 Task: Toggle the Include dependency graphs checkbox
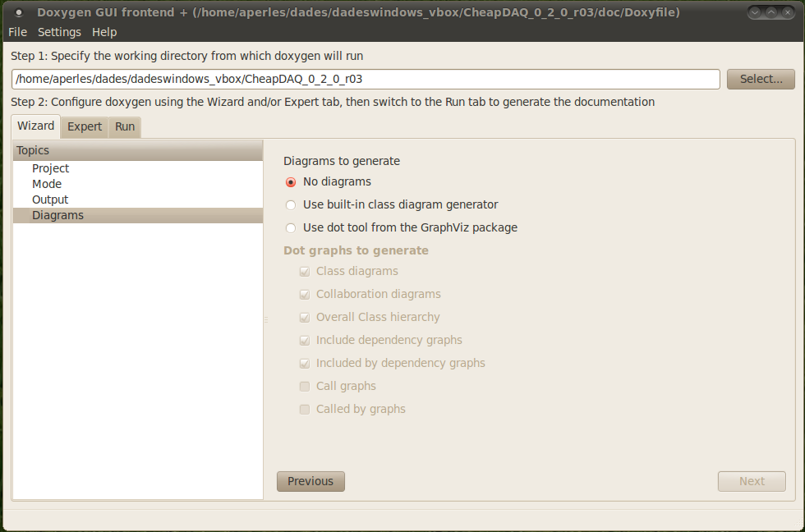(x=305, y=341)
